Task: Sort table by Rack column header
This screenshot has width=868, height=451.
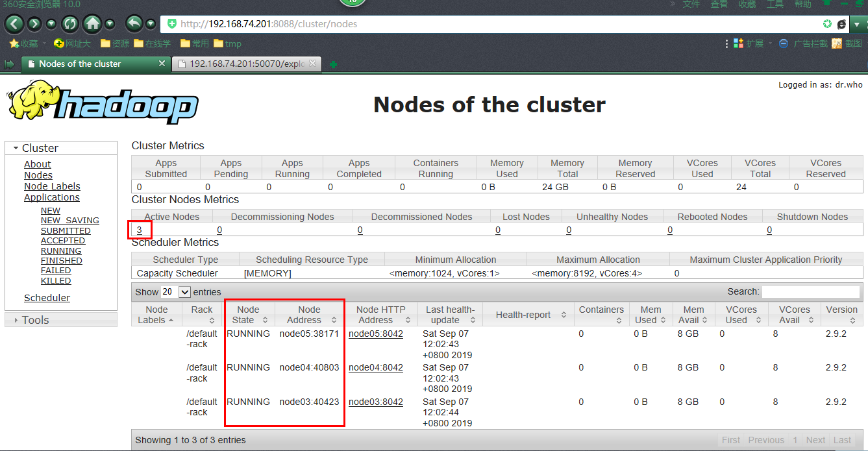Action: pos(203,315)
